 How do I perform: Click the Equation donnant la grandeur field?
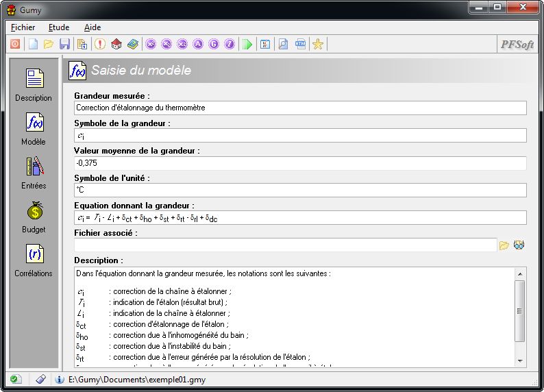(300, 217)
